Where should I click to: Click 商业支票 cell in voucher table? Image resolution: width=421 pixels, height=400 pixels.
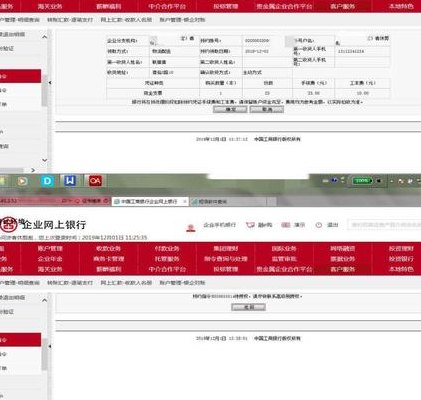(153, 93)
